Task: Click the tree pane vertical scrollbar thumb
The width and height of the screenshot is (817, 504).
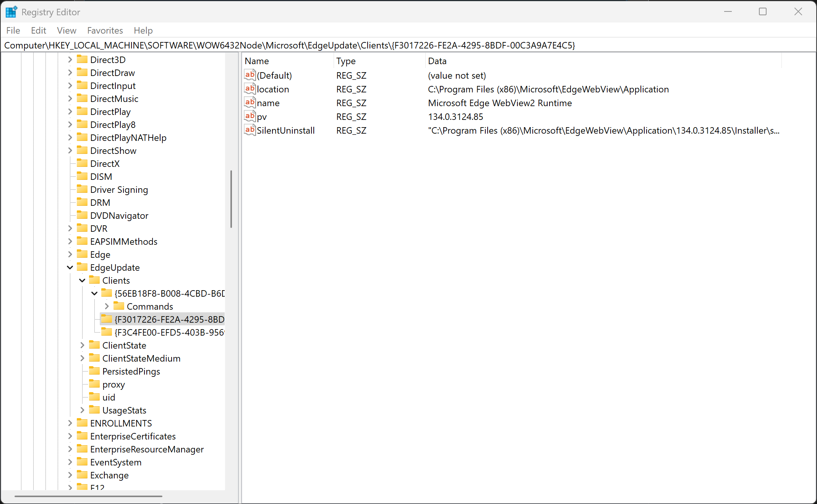Action: (231, 199)
